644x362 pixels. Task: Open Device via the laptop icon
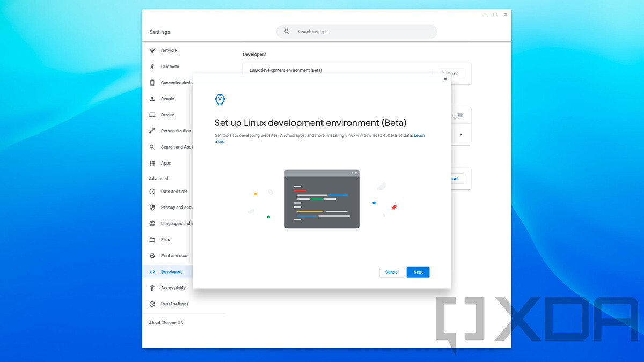pos(152,115)
